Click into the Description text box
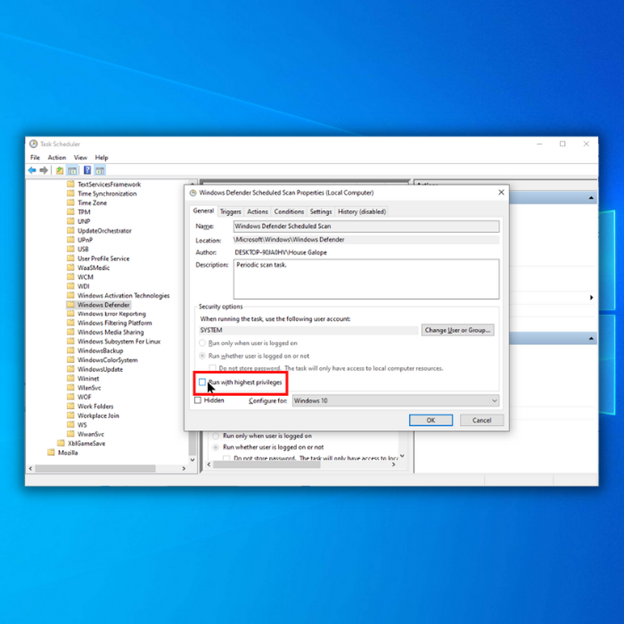The image size is (624, 624). pos(366,279)
